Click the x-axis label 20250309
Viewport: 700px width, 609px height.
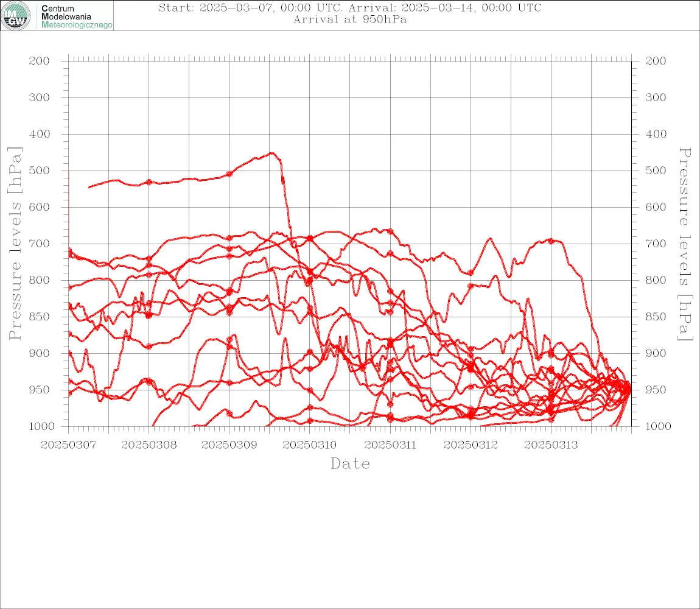point(229,445)
